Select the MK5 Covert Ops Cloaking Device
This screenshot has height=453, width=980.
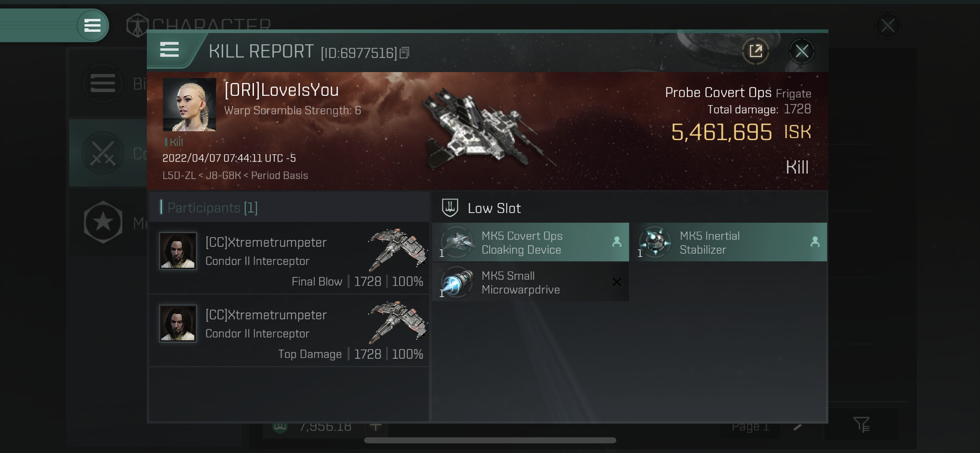tap(530, 242)
